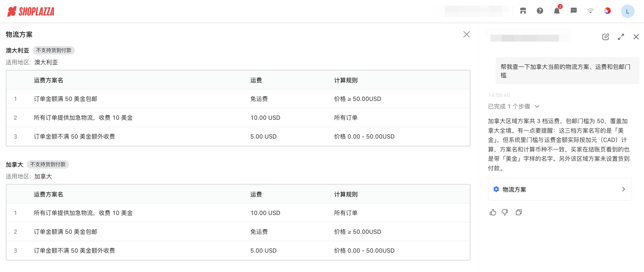Open the storefront shop icon
Screen dimensions: 644x272
[523, 11]
